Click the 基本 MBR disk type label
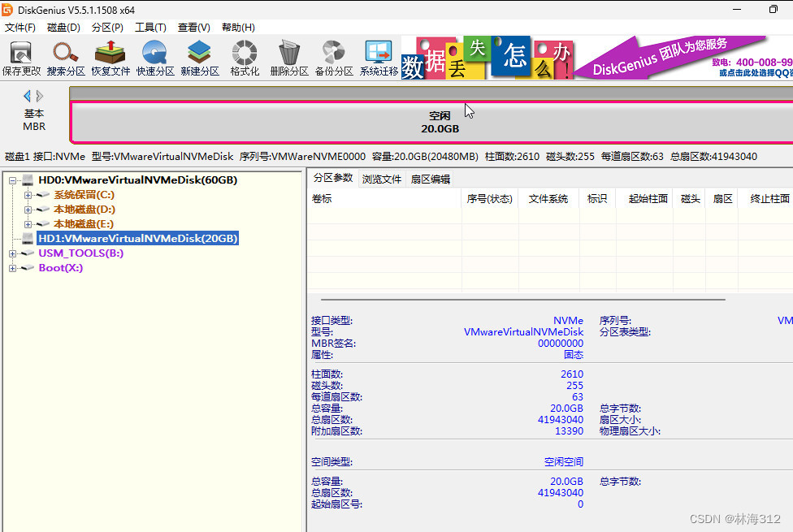 point(34,120)
